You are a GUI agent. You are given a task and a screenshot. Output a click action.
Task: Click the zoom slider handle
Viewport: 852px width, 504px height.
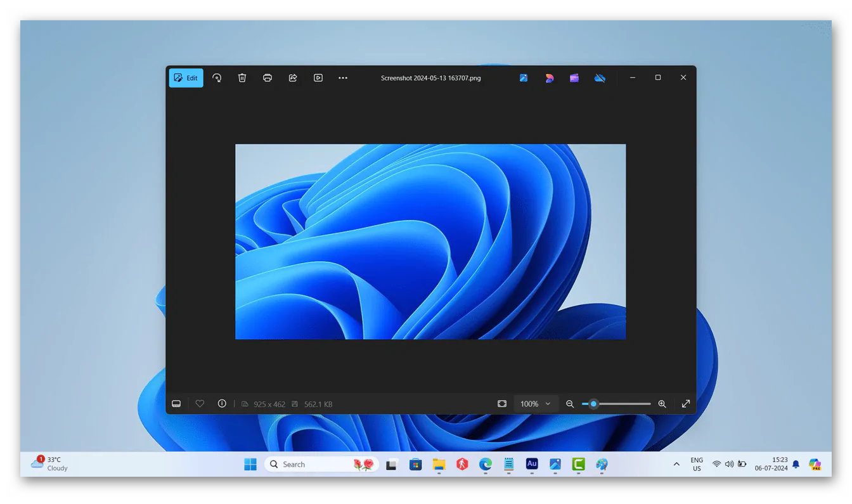click(593, 404)
